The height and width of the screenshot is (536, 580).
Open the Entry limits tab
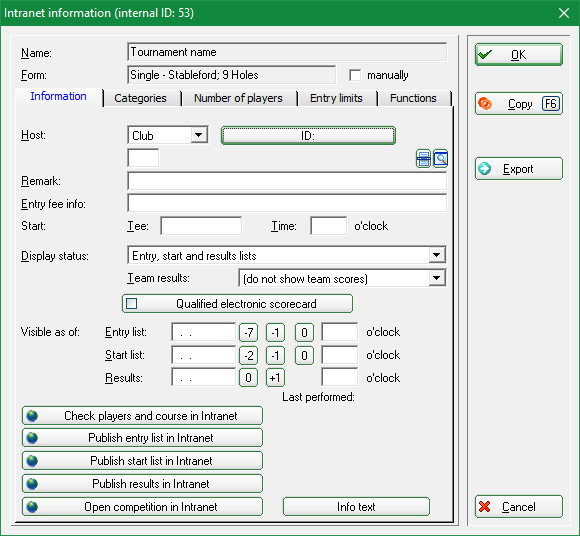[336, 98]
